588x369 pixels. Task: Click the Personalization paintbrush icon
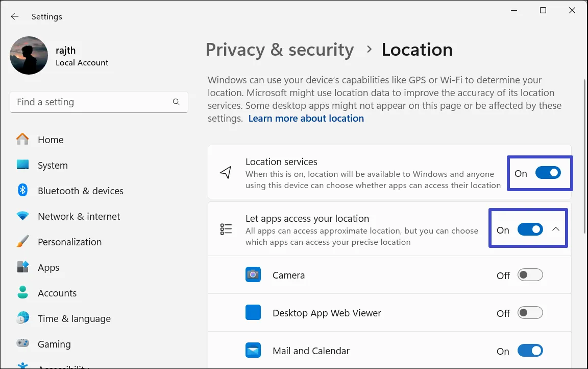(x=22, y=242)
